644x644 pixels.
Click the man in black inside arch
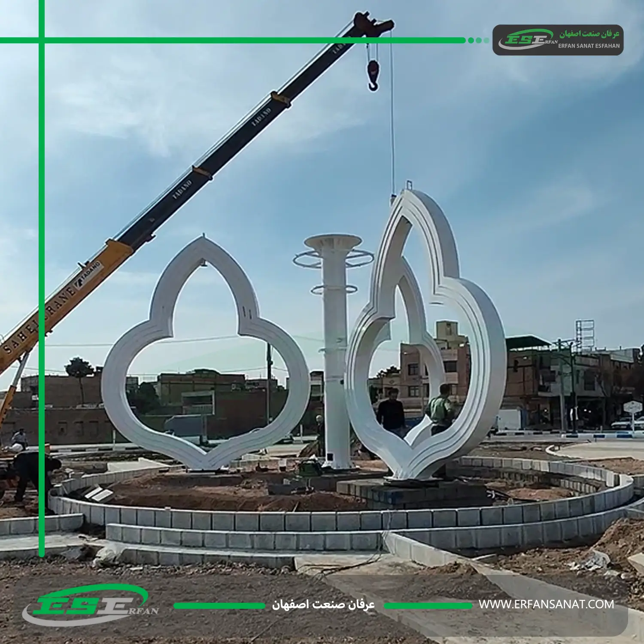(x=390, y=412)
